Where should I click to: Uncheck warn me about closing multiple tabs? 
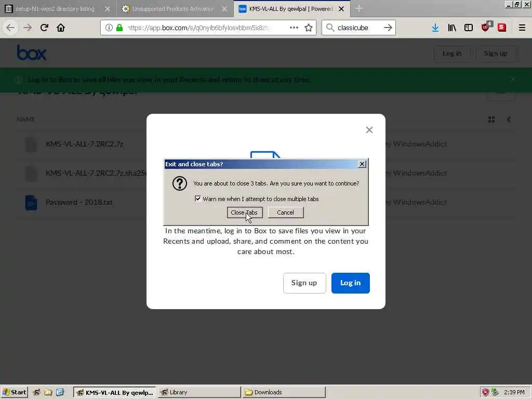198,198
